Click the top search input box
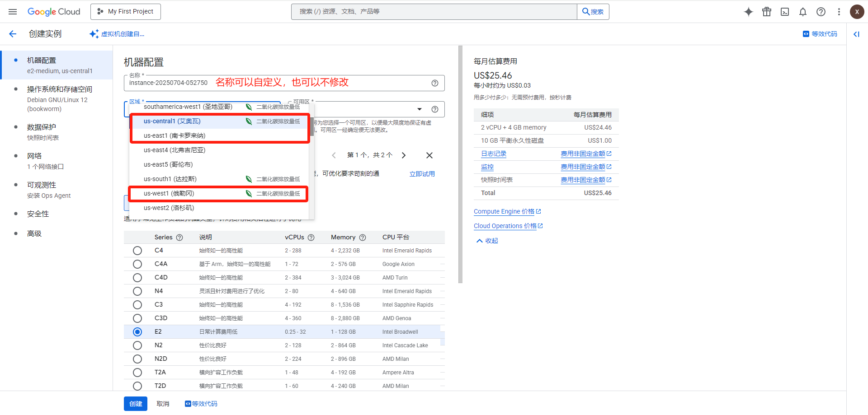This screenshot has height=415, width=868. [x=434, y=12]
